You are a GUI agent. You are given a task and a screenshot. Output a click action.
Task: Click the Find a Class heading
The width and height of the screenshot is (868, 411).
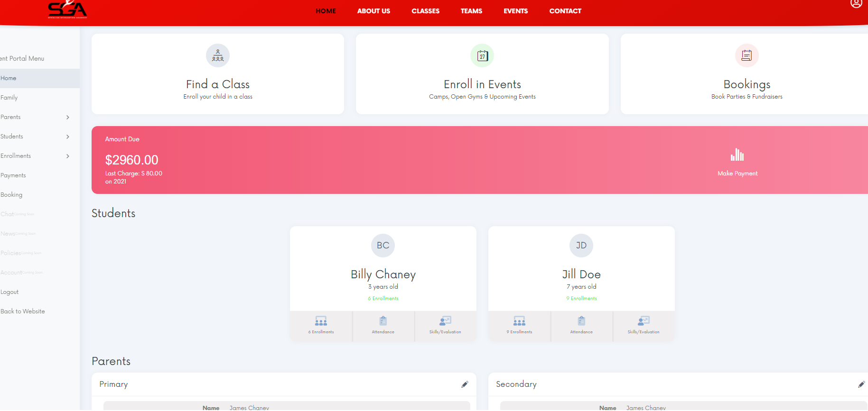[x=218, y=84]
